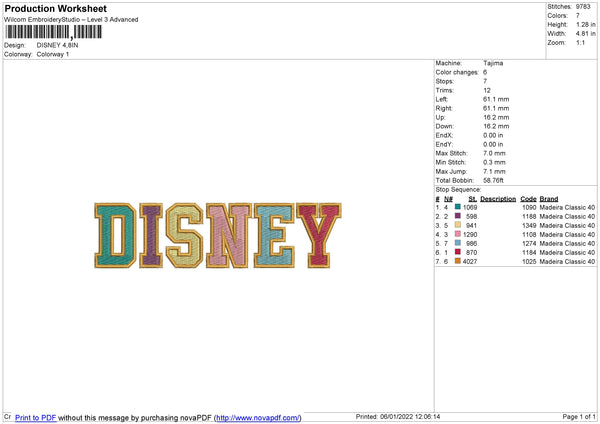The height and width of the screenshot is (424, 600).
Task: Click the Colors value 7
Action: coord(578,16)
